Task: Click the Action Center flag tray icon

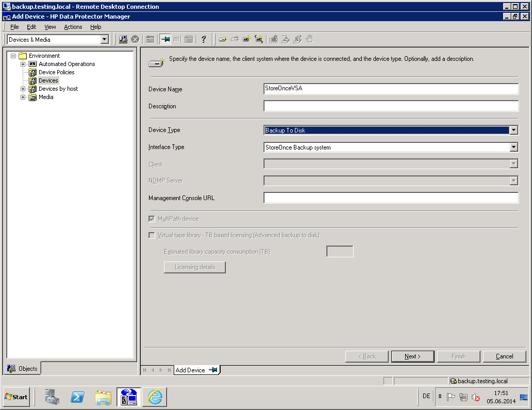Action: pyautogui.click(x=451, y=397)
